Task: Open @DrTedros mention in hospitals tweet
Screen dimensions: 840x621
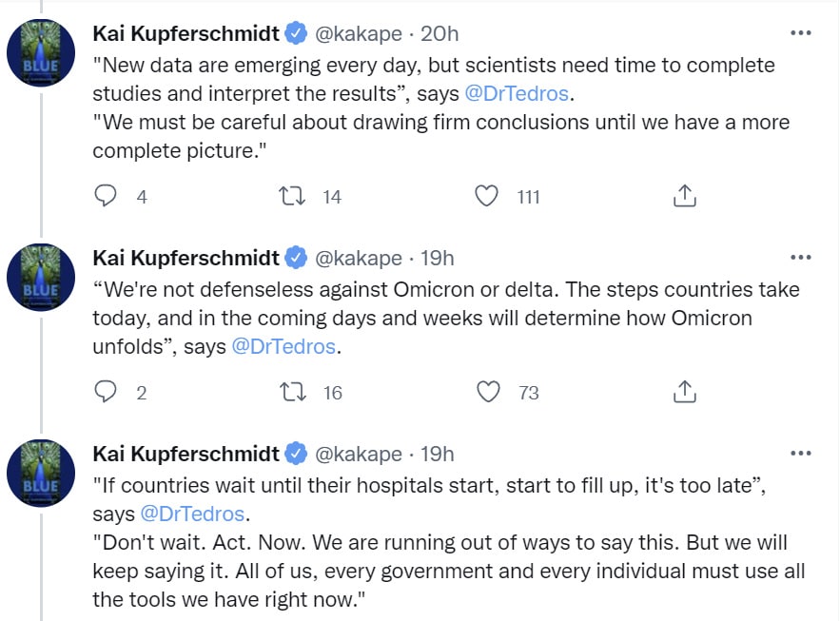Action: (x=192, y=514)
